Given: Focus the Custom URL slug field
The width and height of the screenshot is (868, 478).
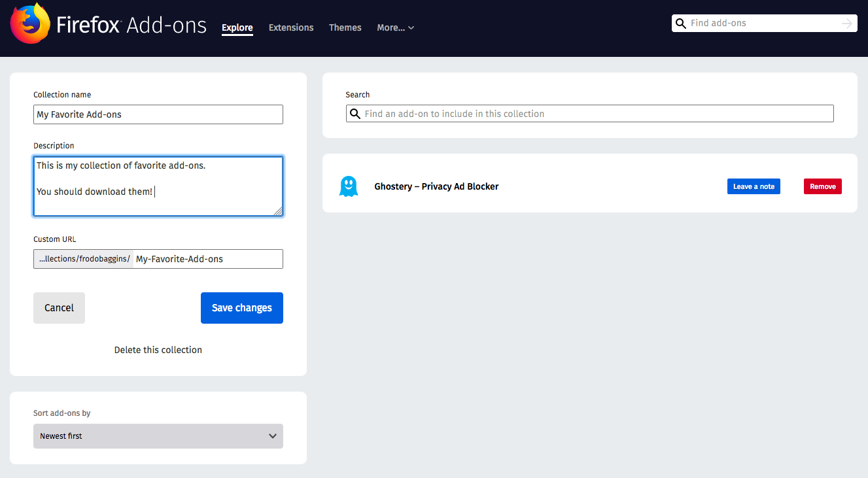Looking at the screenshot, I should 208,259.
